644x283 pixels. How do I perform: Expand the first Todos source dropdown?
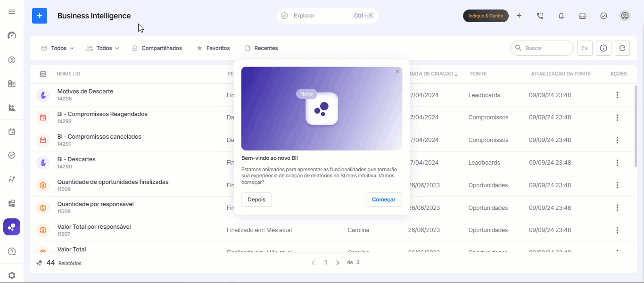pos(58,48)
